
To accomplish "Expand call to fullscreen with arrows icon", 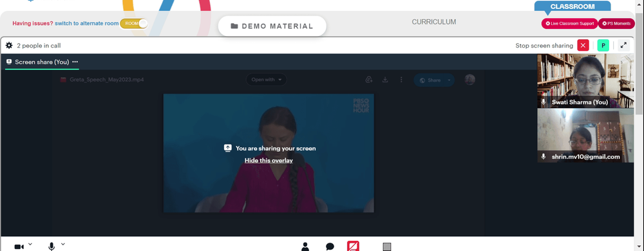I will click(x=623, y=46).
